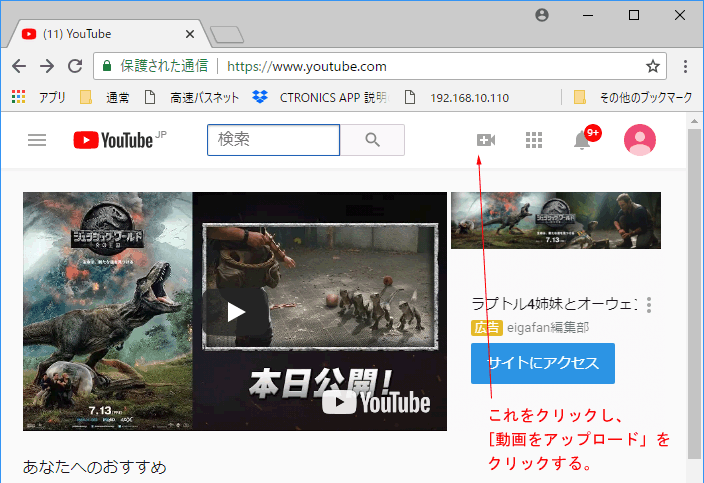Click the Chrome profile person icon
The image size is (704, 483).
542,15
